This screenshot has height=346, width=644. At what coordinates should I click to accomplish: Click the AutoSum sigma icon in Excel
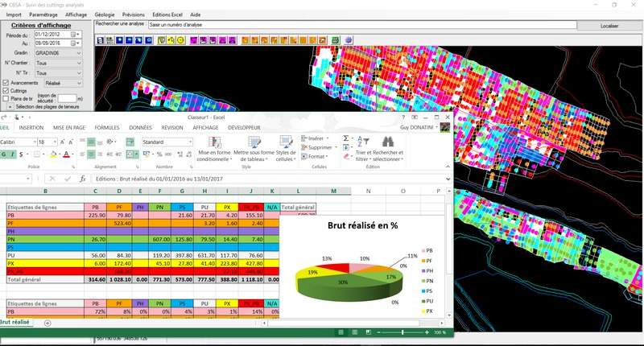[x=346, y=138]
